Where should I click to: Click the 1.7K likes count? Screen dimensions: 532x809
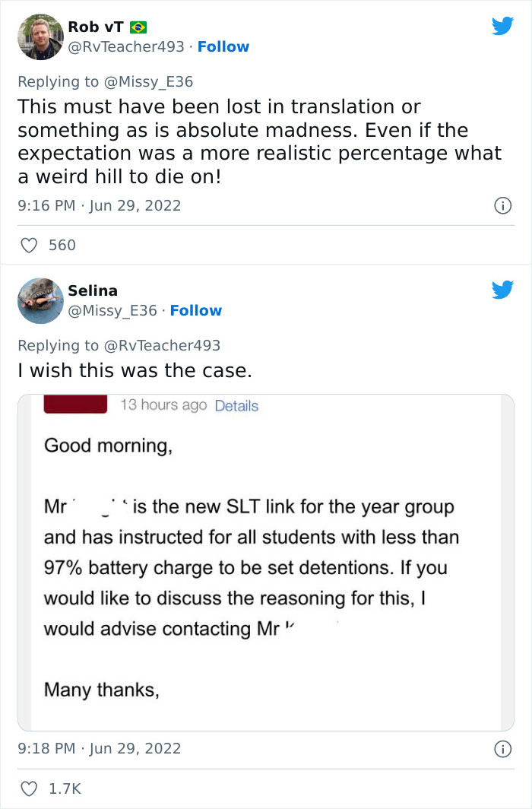(65, 789)
